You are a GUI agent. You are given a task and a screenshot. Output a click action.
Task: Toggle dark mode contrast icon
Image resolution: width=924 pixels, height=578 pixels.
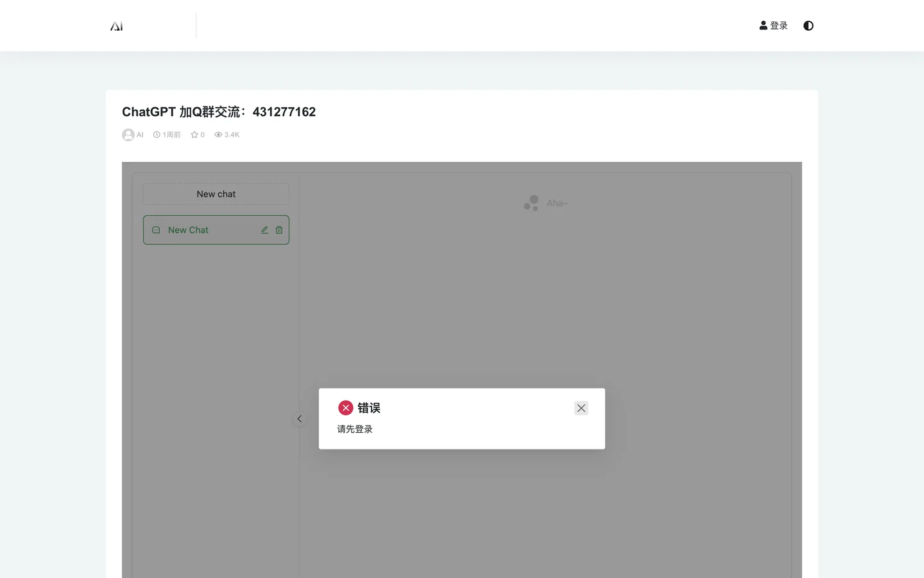pos(809,26)
